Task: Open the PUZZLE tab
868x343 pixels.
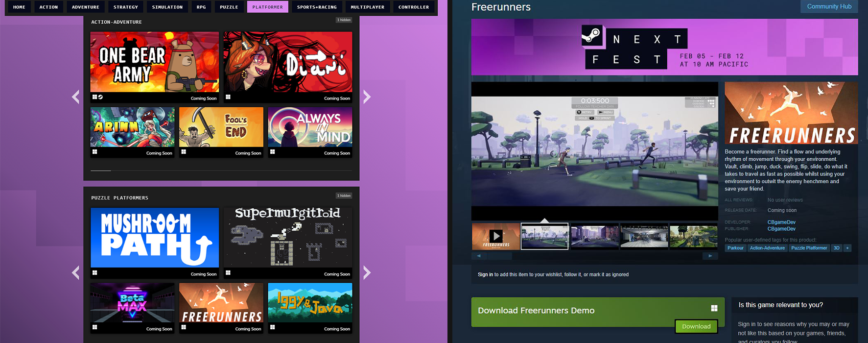Action: (x=229, y=7)
